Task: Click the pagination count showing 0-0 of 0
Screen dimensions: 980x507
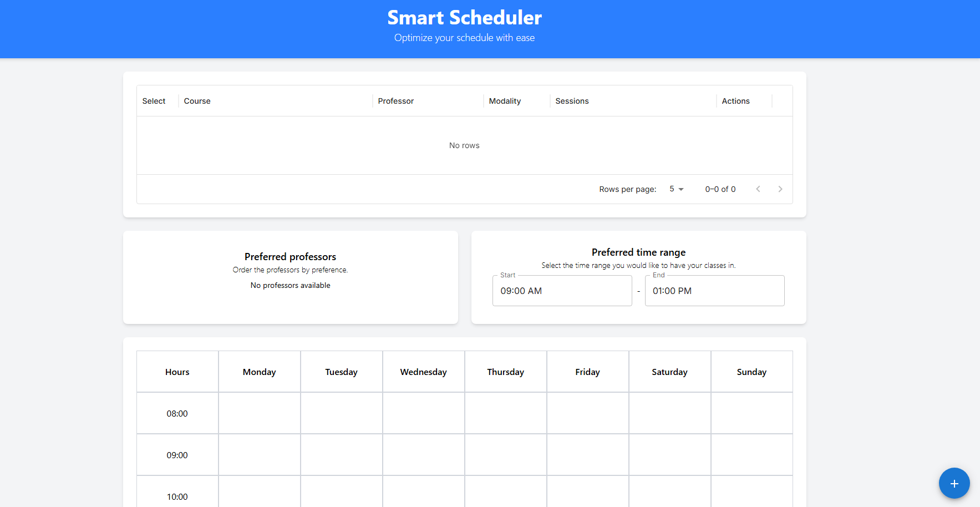Action: tap(720, 189)
